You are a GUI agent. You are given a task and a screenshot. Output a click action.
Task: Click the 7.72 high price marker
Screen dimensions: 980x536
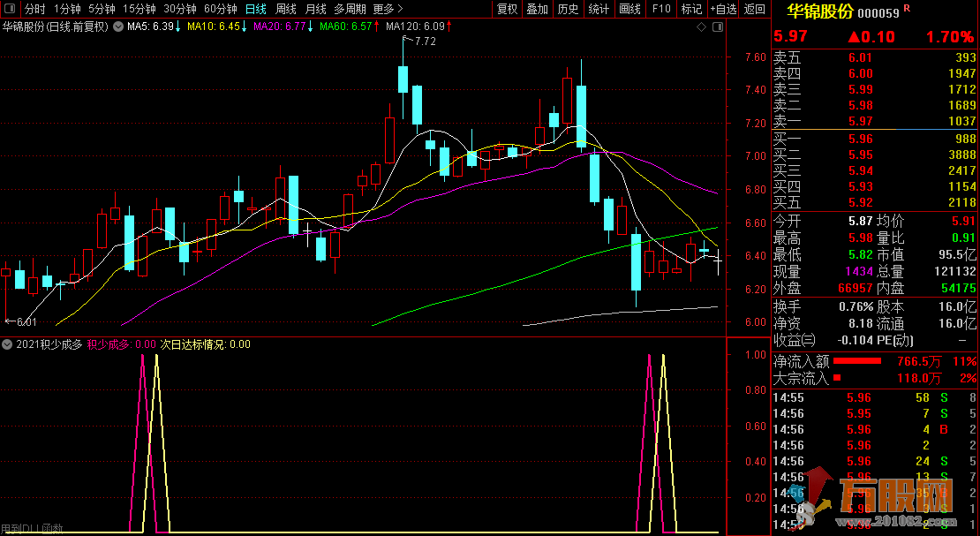pyautogui.click(x=425, y=42)
